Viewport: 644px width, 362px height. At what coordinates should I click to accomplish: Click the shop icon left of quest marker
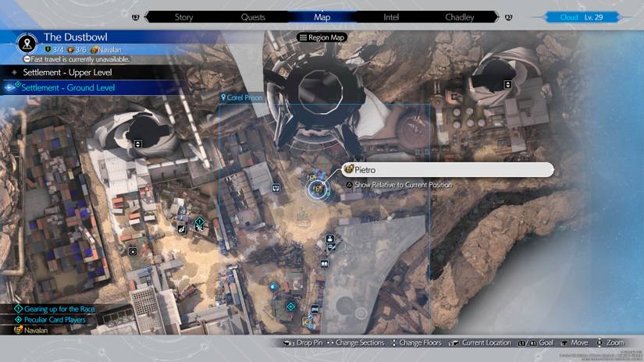(x=181, y=229)
